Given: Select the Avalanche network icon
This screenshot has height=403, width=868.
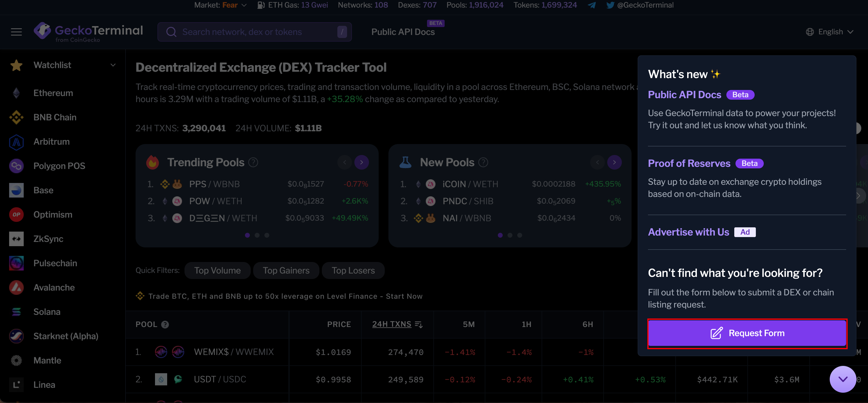Looking at the screenshot, I should 16,288.
